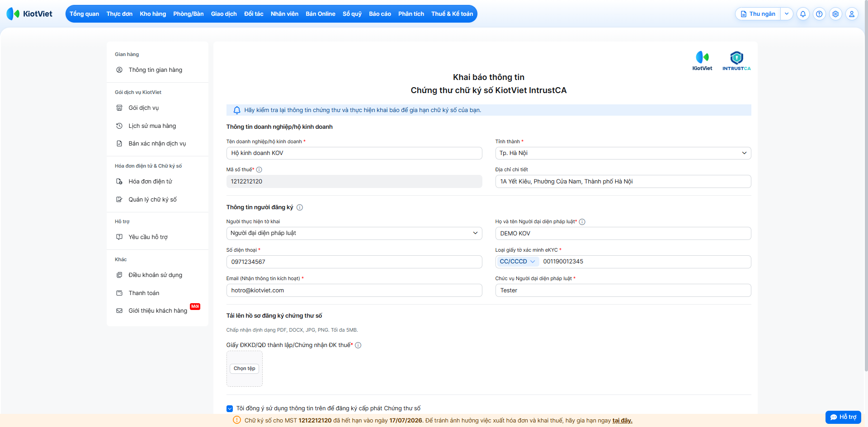Click the Chọn tệp upload button
Viewport: 868px width, 427px height.
tap(245, 369)
